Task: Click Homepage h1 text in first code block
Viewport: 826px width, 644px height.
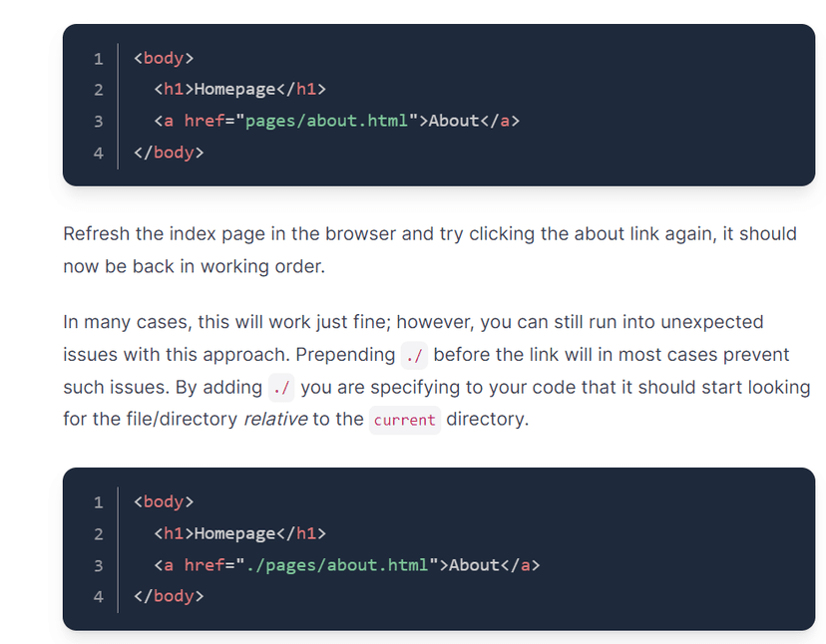Action: click(234, 90)
